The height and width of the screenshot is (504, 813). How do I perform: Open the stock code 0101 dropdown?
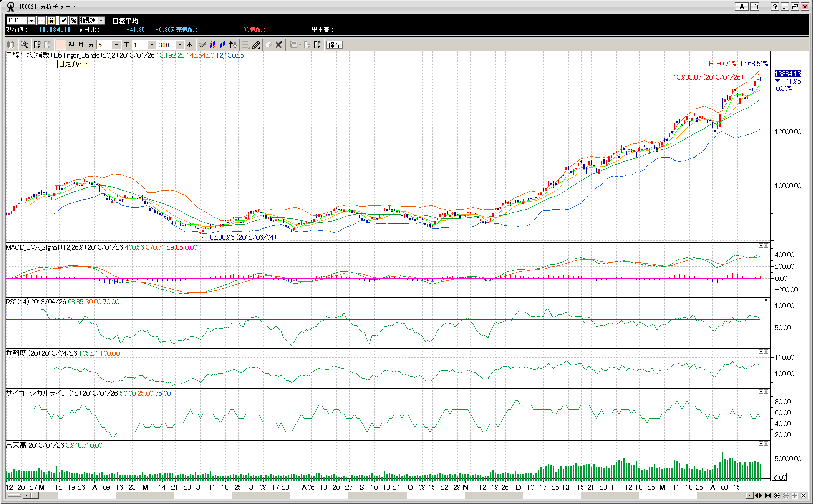[x=31, y=21]
